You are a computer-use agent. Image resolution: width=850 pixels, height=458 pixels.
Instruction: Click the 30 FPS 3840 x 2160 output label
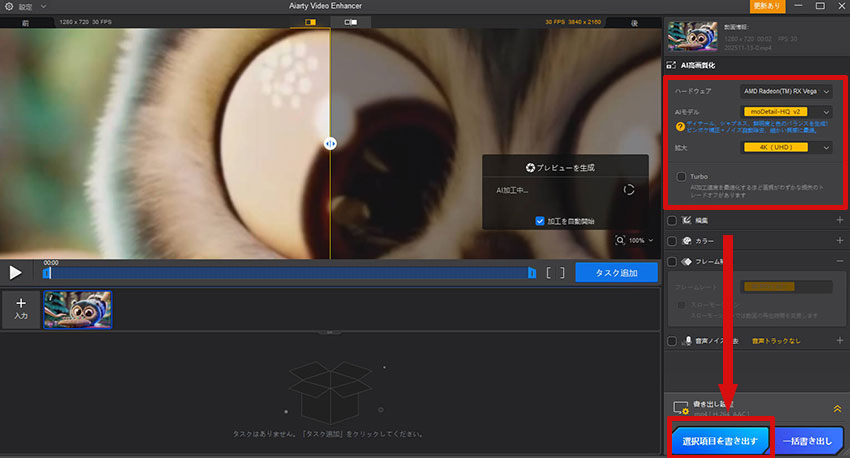tap(573, 22)
